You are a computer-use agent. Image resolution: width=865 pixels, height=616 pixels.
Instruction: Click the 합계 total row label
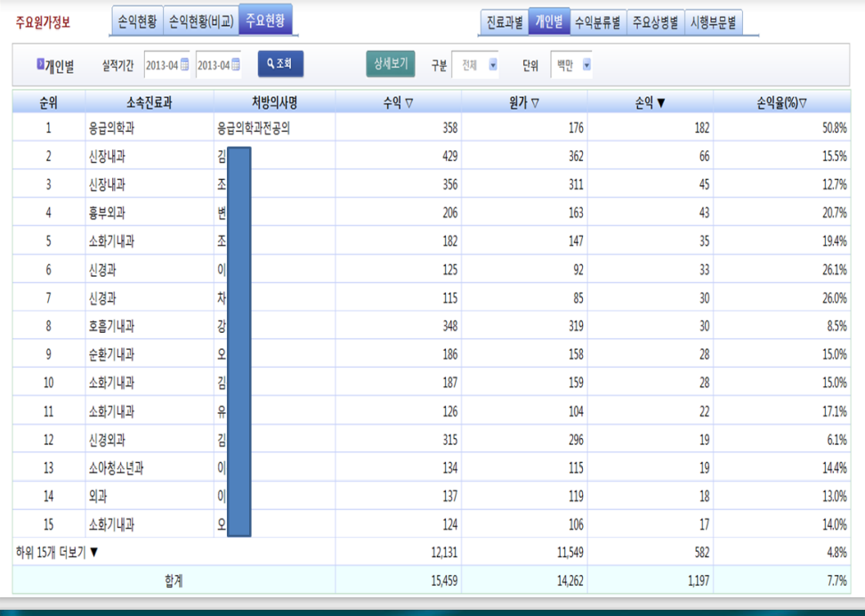[174, 580]
